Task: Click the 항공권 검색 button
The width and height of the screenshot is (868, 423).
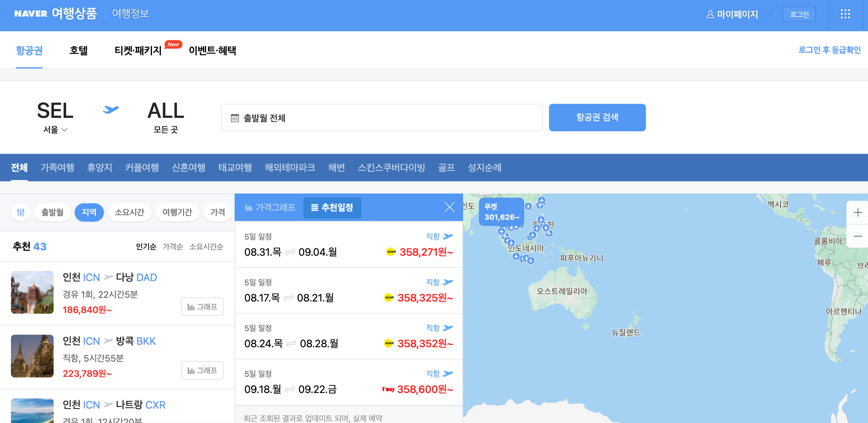Action: [x=597, y=117]
